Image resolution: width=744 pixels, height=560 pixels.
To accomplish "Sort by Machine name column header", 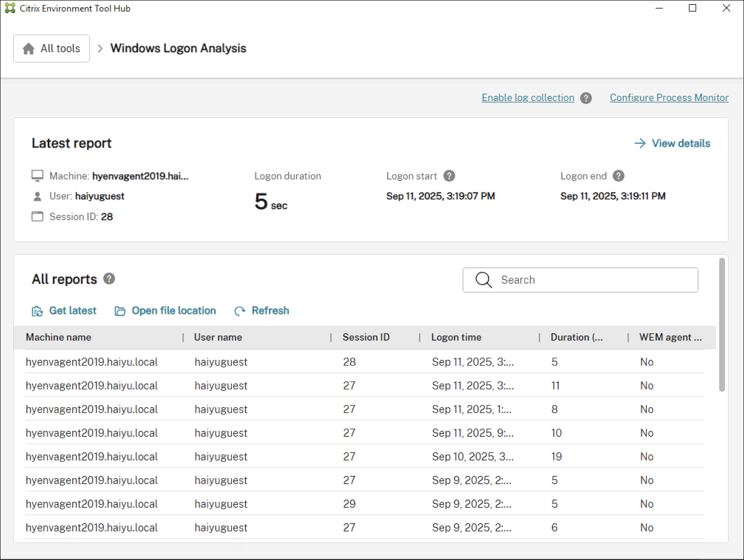I will pos(59,338).
